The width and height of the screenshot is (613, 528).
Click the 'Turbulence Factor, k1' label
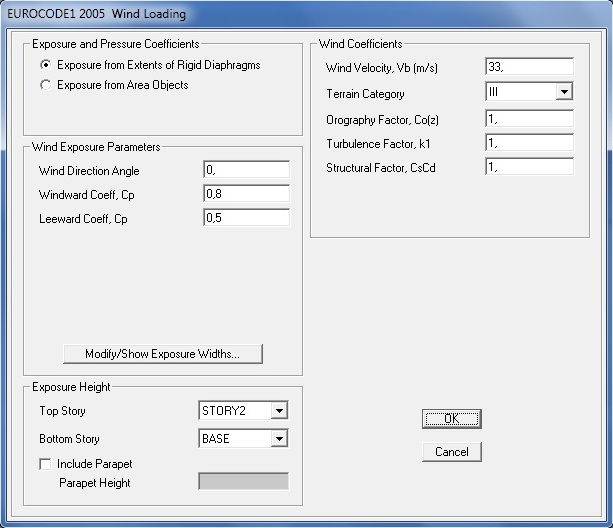(x=378, y=144)
